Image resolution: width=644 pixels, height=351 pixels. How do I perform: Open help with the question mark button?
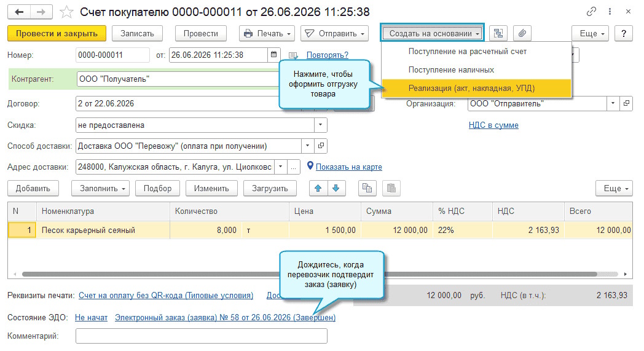point(624,33)
